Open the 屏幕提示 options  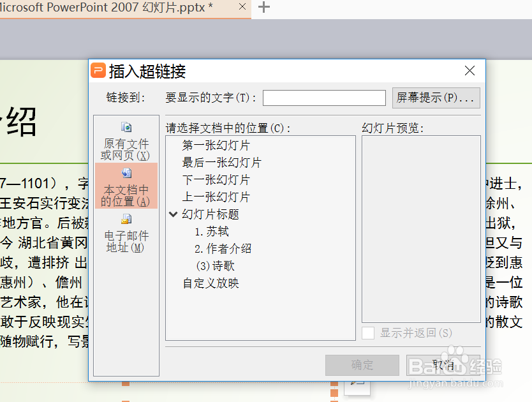436,98
